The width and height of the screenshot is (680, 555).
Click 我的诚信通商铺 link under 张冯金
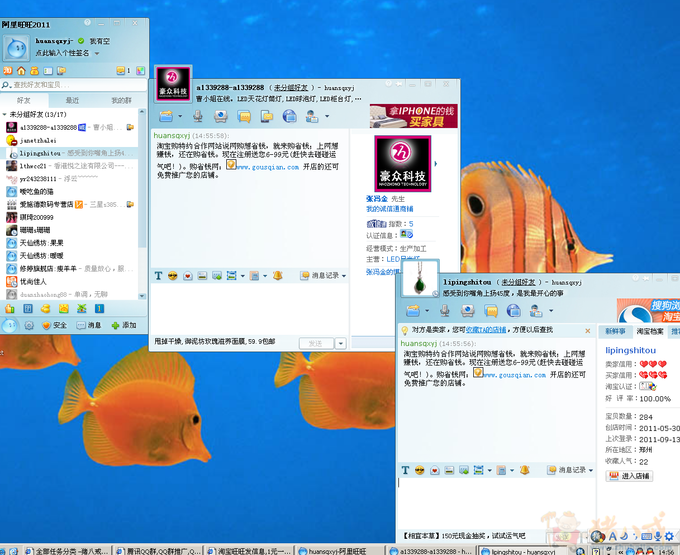pos(389,209)
